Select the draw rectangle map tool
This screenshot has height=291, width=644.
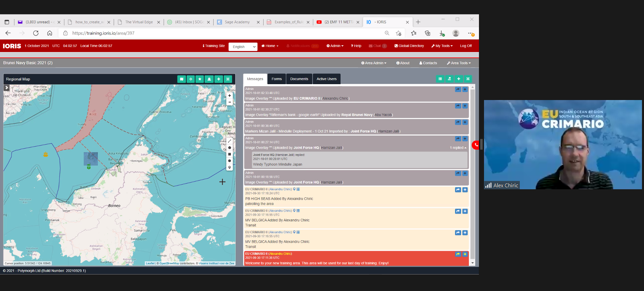point(230,154)
